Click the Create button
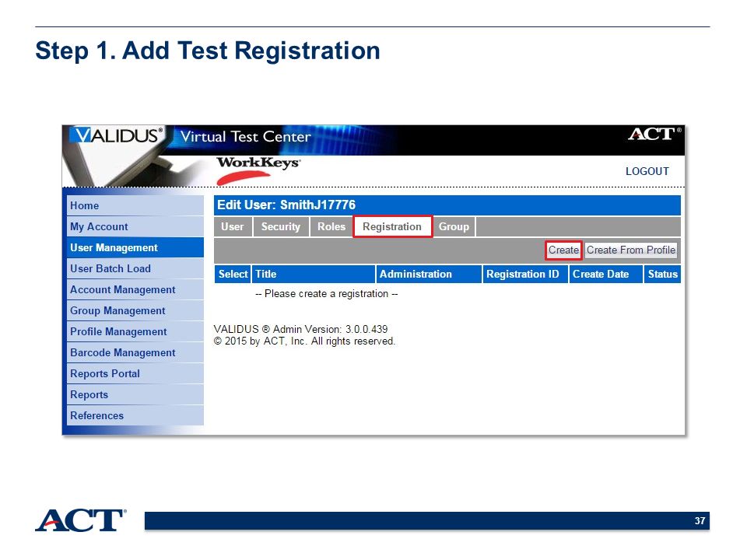The height and width of the screenshot is (560, 747). [563, 250]
